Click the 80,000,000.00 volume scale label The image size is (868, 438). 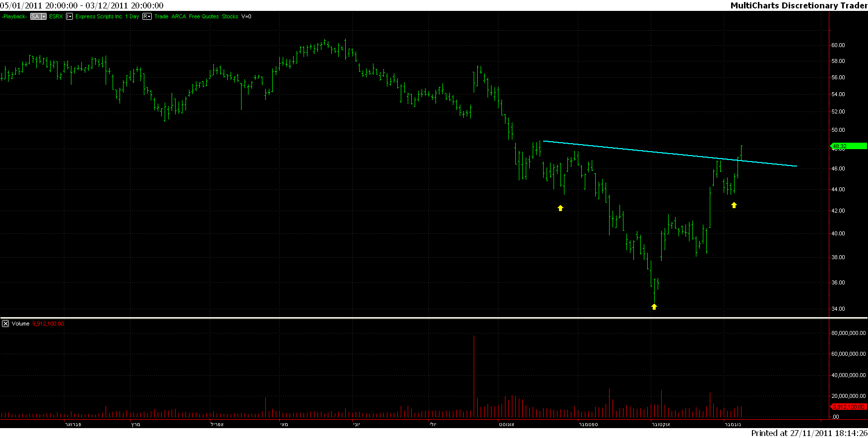(x=849, y=333)
